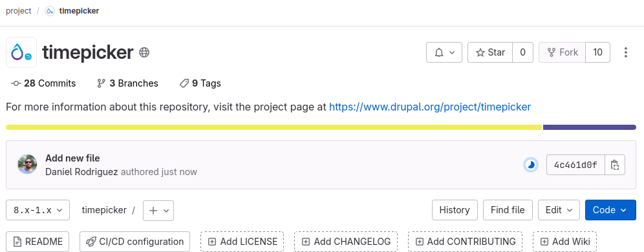Click Add CONTRIBUTING
This screenshot has height=252, width=644.
pyautogui.click(x=465, y=242)
